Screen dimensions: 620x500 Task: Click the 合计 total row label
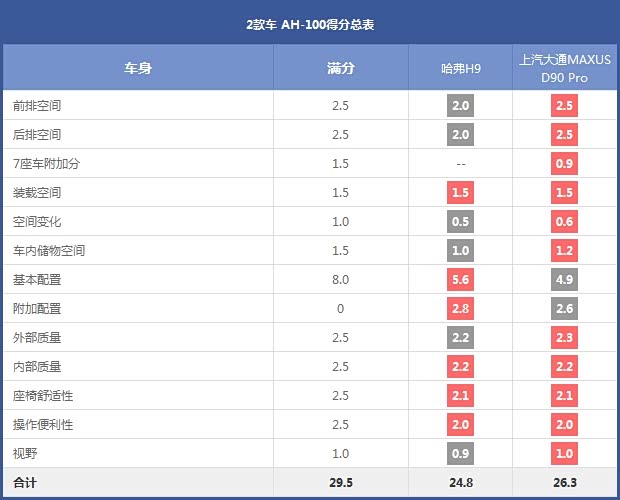[x=25, y=483]
